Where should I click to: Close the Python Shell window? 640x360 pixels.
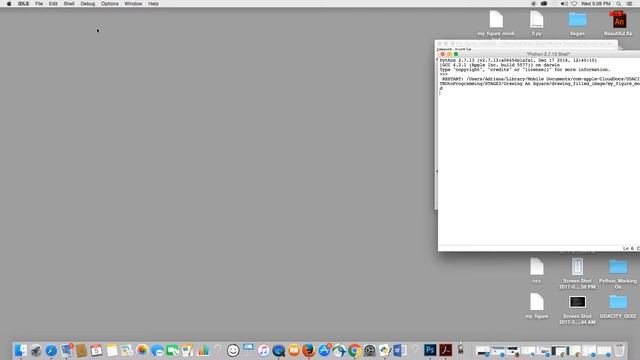[x=442, y=54]
